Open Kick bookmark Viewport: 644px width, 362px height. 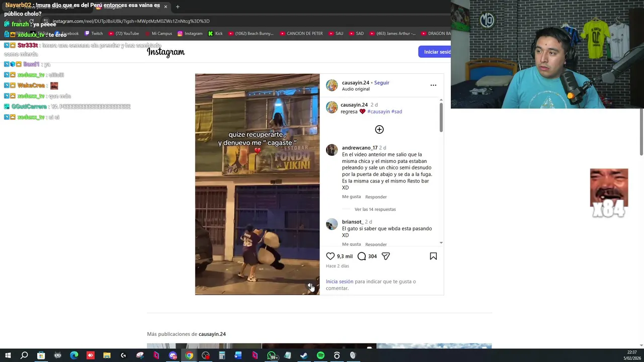pyautogui.click(x=215, y=34)
